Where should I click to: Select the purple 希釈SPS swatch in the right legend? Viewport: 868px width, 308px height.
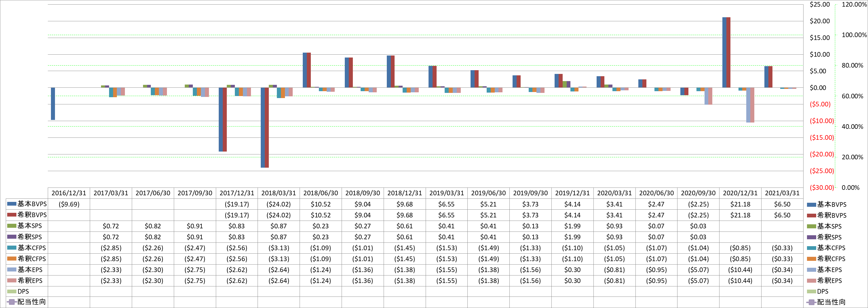[x=811, y=237]
